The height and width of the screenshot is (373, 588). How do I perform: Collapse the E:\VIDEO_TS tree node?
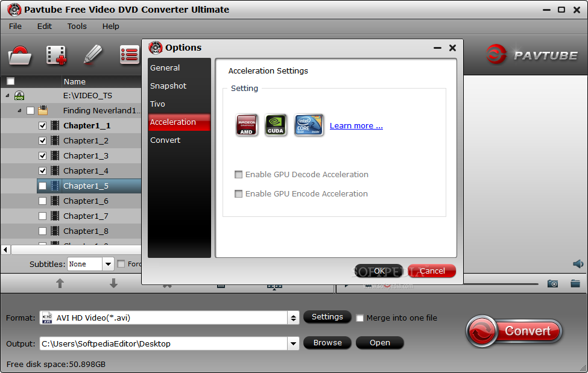pyautogui.click(x=7, y=96)
